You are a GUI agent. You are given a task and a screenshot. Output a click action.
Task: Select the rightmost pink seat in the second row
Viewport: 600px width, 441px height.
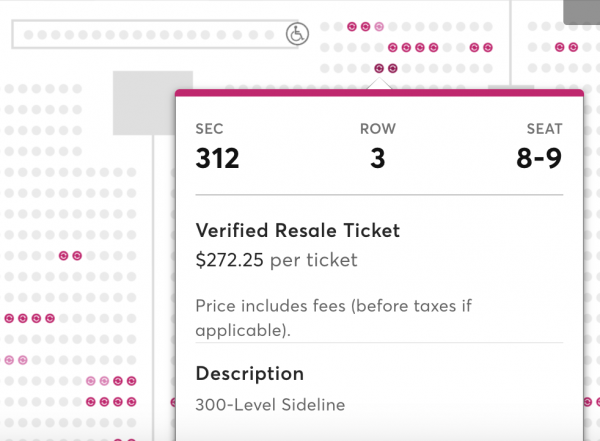tap(488, 47)
